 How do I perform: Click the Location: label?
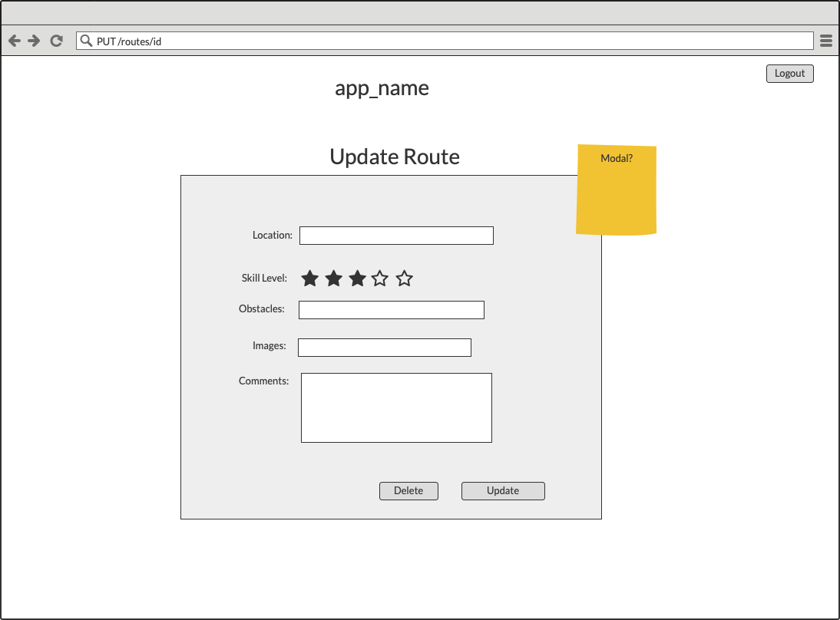(273, 235)
